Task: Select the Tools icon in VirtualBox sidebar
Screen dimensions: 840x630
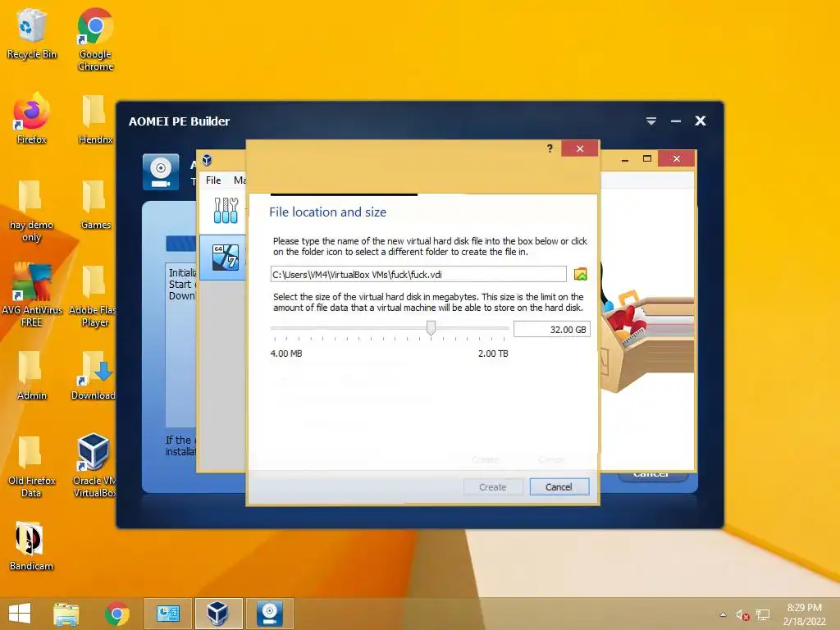Action: pos(226,210)
